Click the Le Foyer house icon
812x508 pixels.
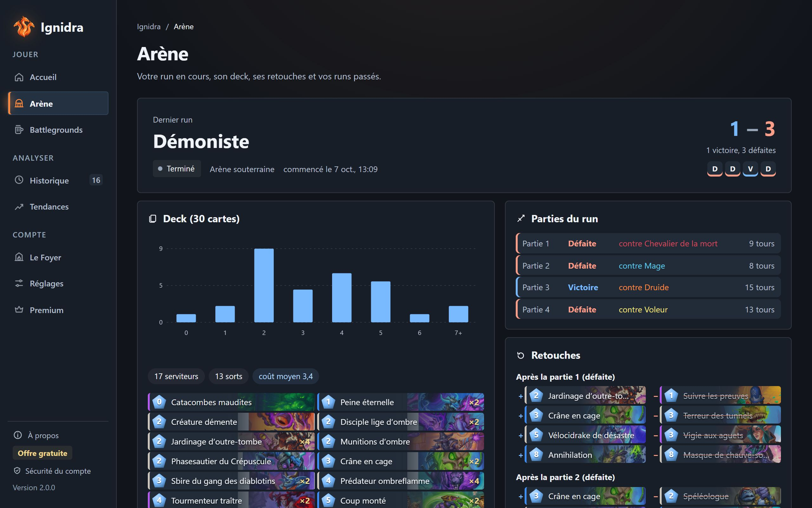pos(19,257)
